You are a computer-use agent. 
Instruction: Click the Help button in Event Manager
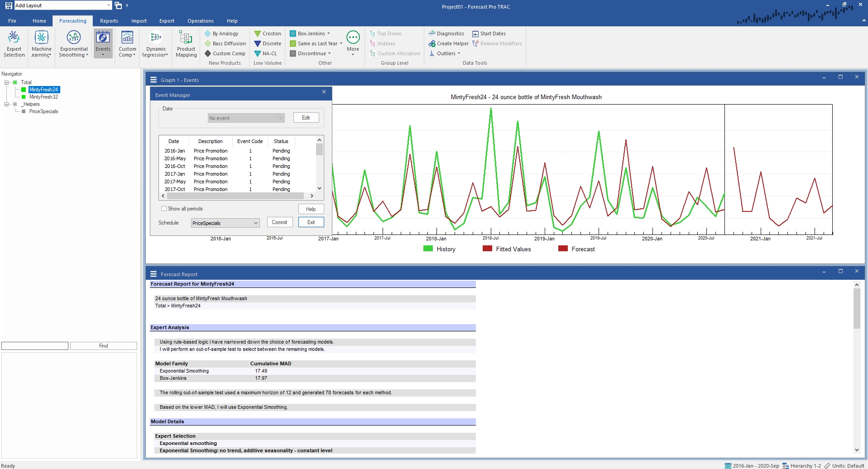point(311,209)
